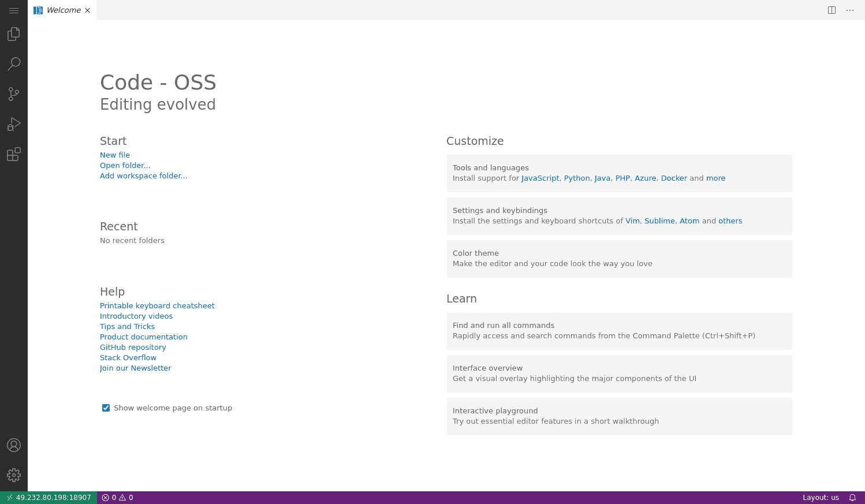This screenshot has height=504, width=865.
Task: Close the Welcome tab
Action: (x=87, y=10)
